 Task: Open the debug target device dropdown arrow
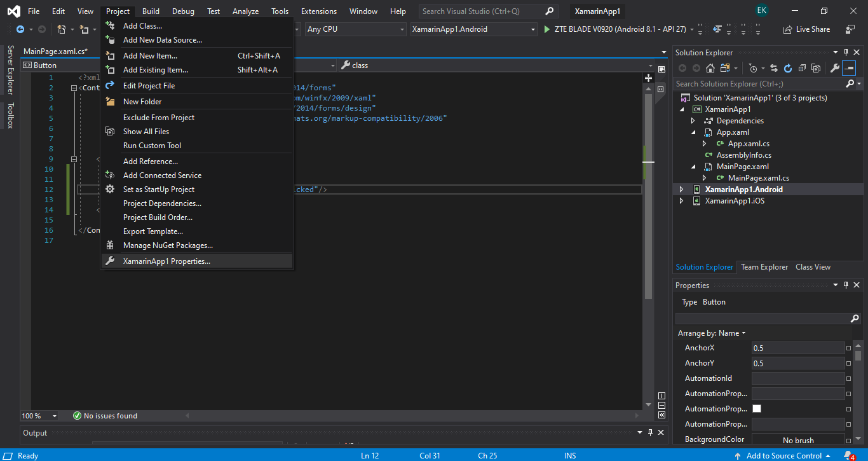(691, 29)
